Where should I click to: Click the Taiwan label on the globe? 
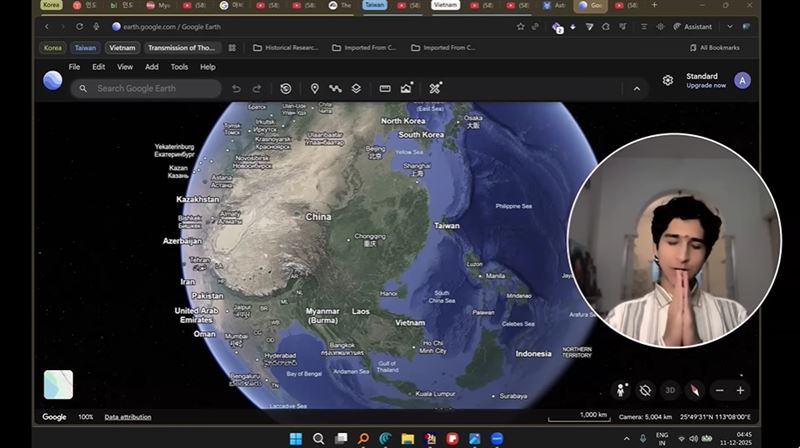pos(446,226)
